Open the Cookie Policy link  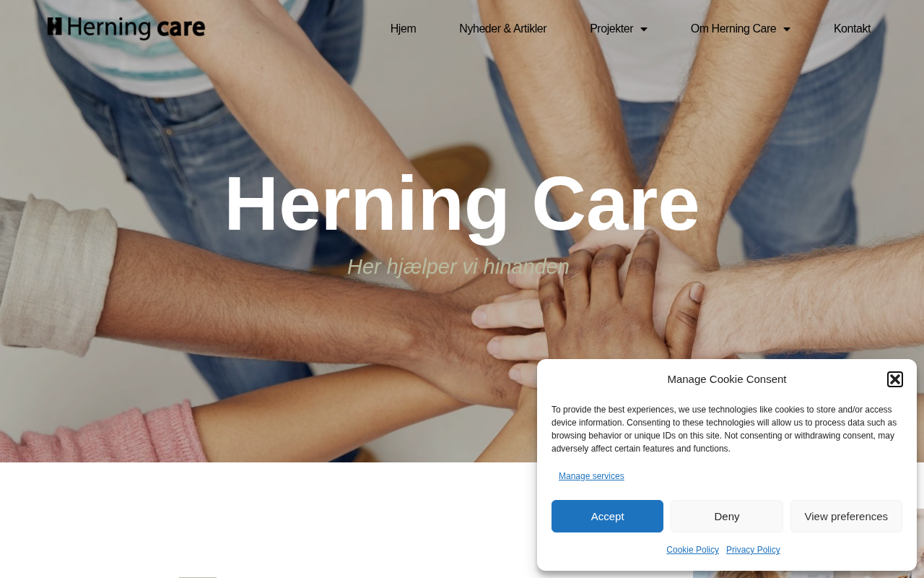pyautogui.click(x=692, y=550)
